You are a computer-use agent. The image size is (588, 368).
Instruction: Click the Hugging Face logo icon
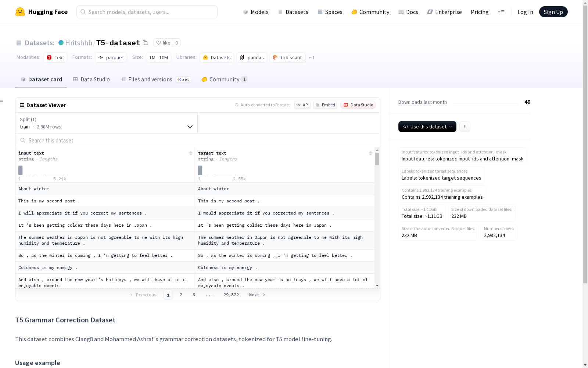20,12
